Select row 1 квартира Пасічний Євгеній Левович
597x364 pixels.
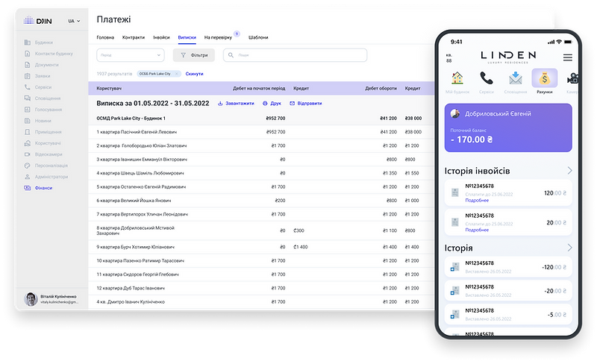(x=261, y=132)
